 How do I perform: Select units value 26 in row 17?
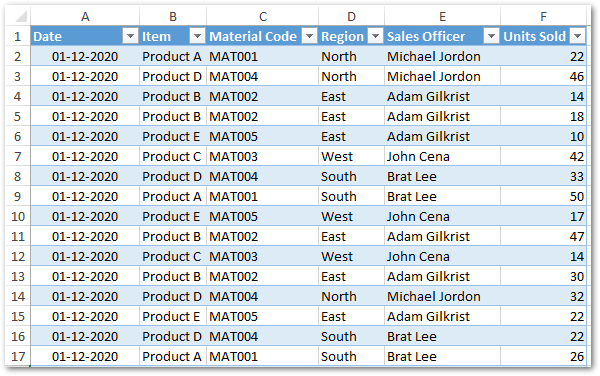[543, 356]
